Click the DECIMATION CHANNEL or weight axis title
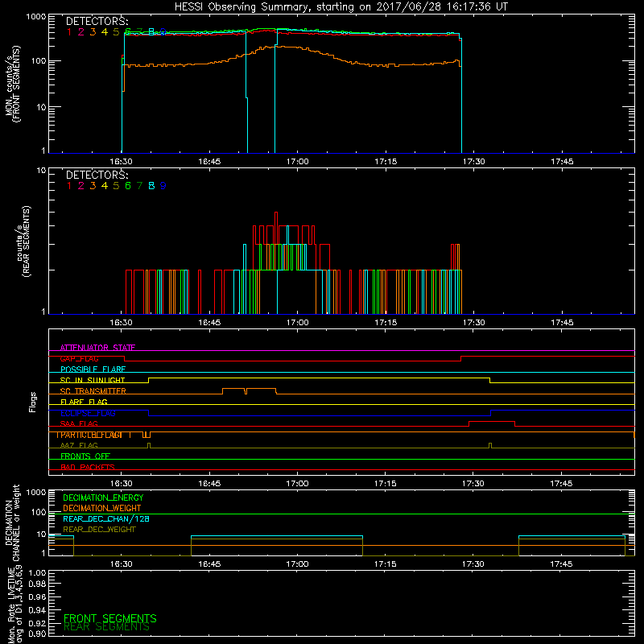Screen dimensions: 644x644 point(12,522)
